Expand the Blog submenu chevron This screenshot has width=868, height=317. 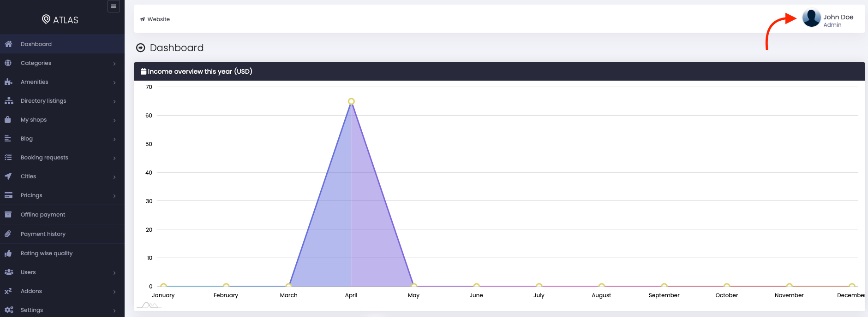coord(114,139)
